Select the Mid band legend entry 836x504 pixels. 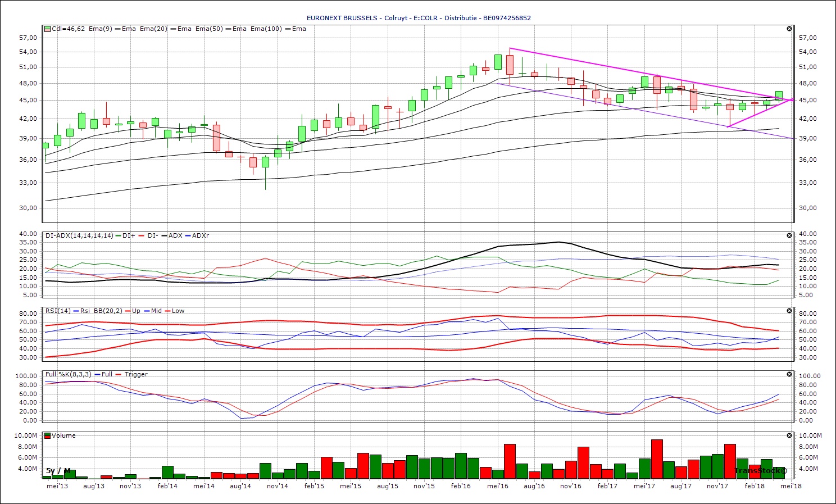click(x=157, y=311)
